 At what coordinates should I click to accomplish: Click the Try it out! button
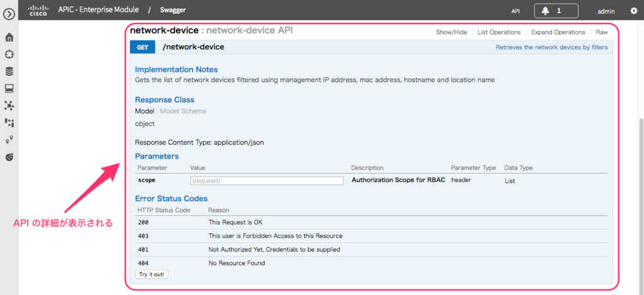click(x=152, y=274)
